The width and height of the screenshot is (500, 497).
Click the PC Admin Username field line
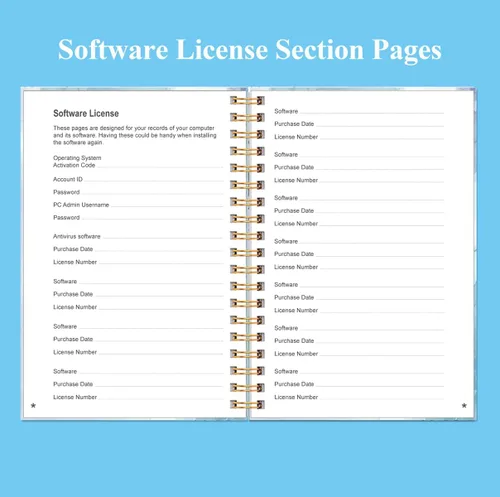[x=138, y=205]
